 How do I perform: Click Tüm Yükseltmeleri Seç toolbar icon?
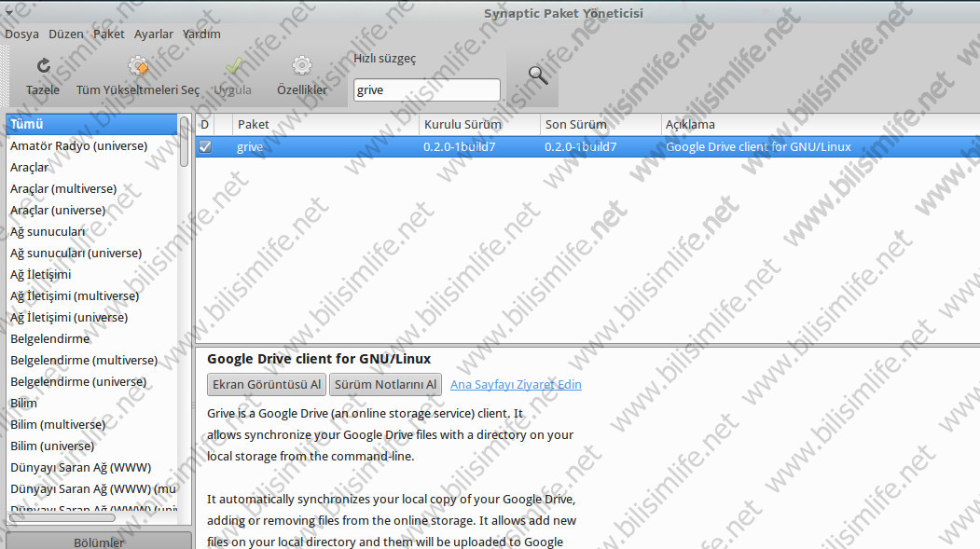tap(138, 66)
